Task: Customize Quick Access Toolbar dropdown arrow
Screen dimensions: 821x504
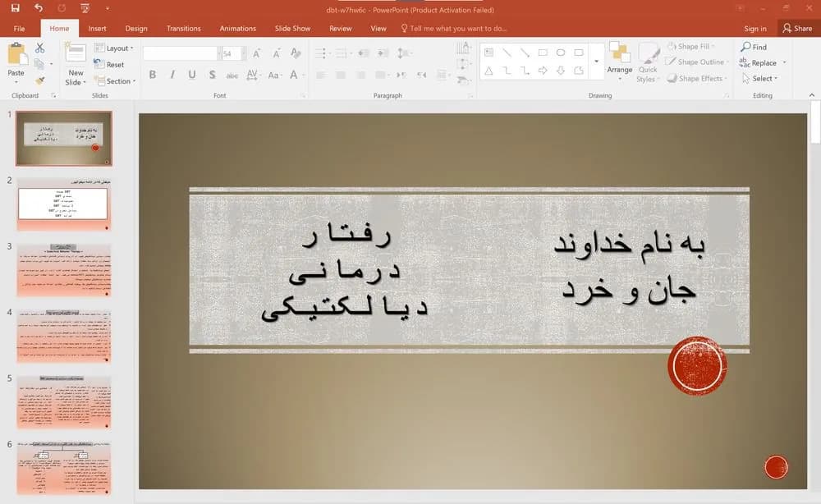Action: 108,8
